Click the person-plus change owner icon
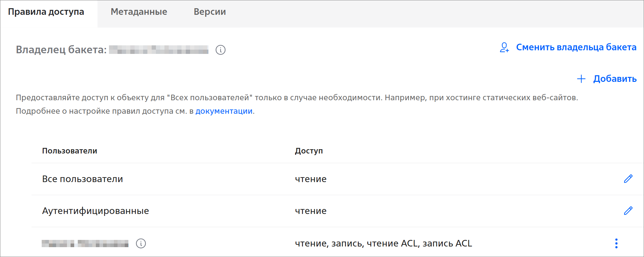Image resolution: width=644 pixels, height=257 pixels. pyautogui.click(x=504, y=48)
